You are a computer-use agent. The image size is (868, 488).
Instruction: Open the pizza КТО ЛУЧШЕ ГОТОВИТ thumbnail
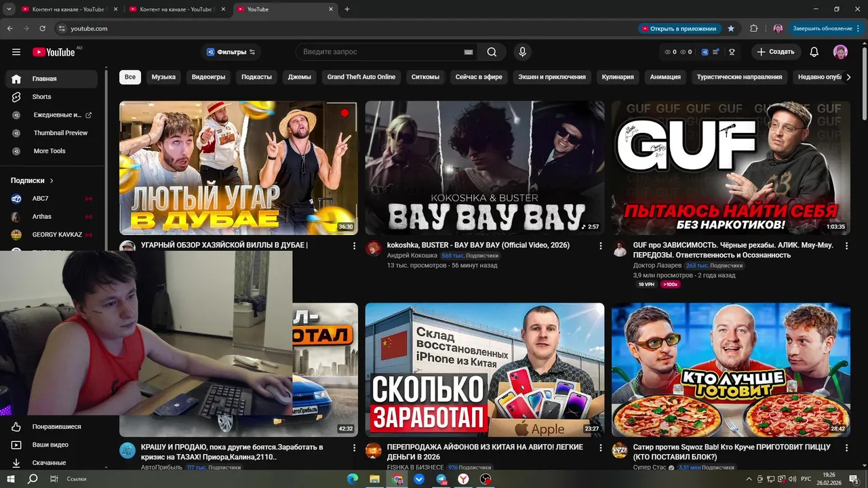point(731,370)
